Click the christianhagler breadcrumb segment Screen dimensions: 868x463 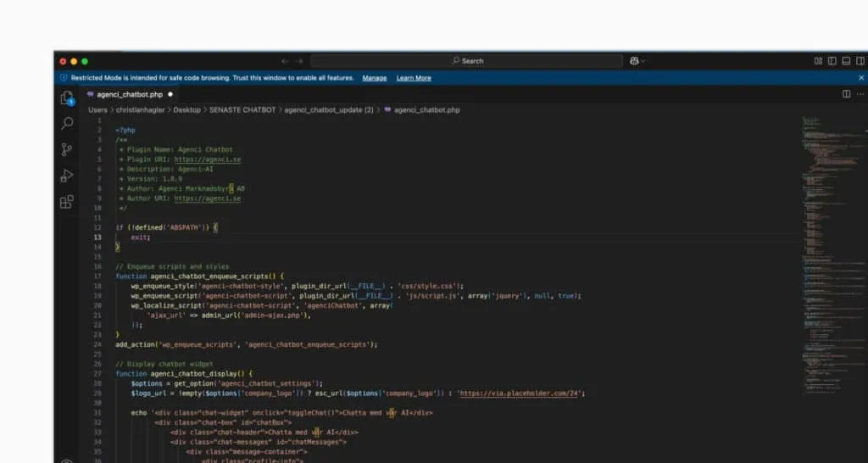click(x=140, y=110)
